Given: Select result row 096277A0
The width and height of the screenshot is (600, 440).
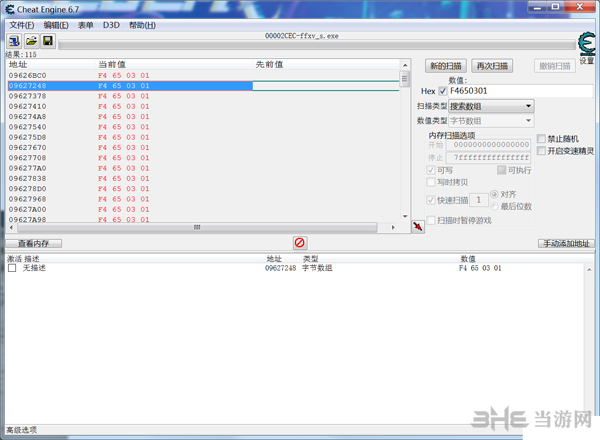Looking at the screenshot, I should (203, 168).
